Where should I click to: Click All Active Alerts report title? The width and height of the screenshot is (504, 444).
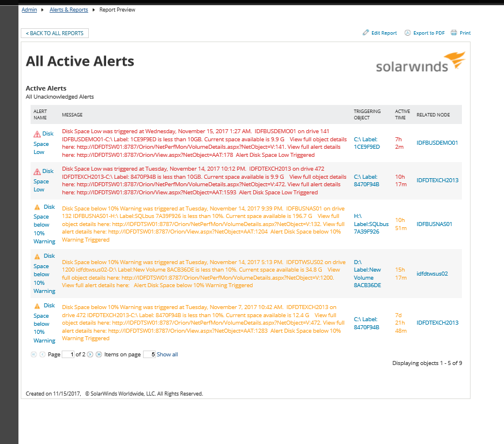[80, 61]
